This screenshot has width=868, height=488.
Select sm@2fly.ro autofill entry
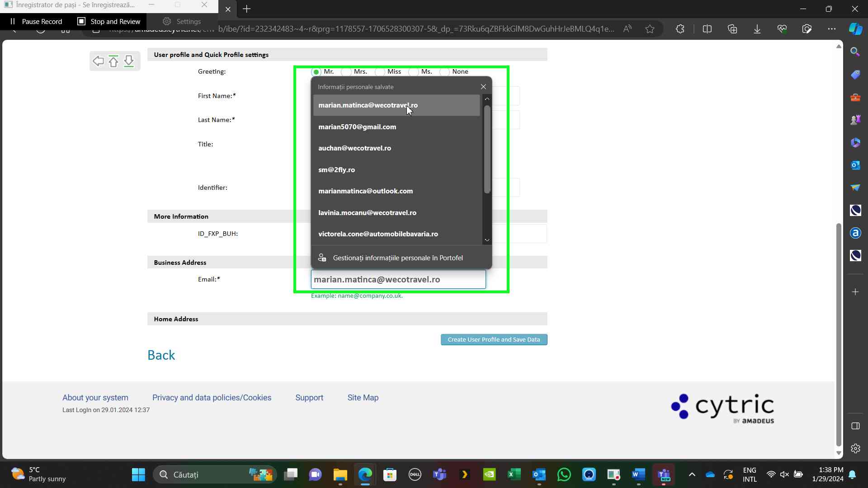click(x=336, y=170)
